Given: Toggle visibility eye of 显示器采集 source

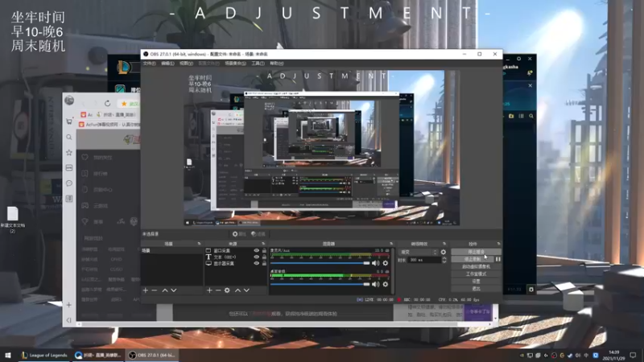Looking at the screenshot, I should tap(256, 264).
